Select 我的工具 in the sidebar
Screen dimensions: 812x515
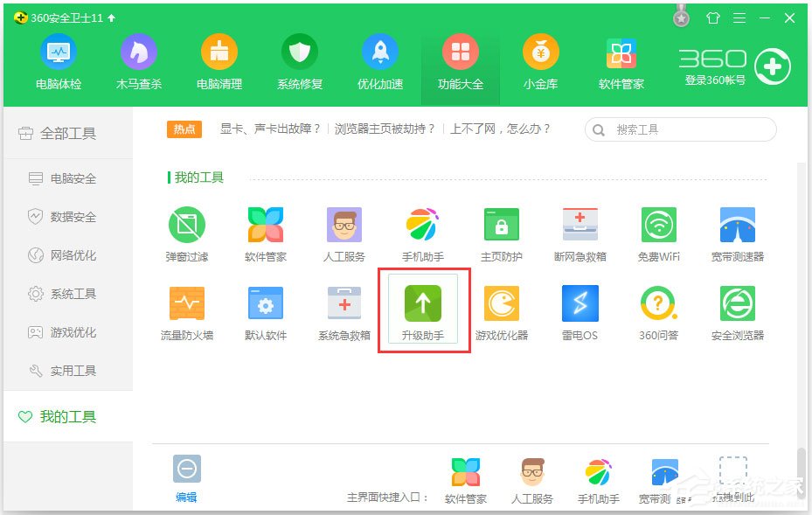click(56, 416)
